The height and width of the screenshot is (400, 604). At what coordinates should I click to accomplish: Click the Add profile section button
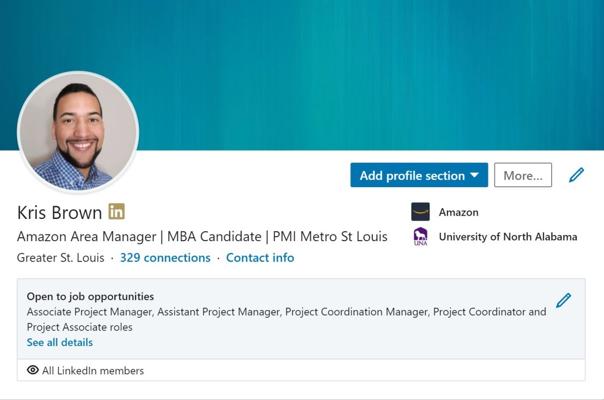(x=412, y=175)
